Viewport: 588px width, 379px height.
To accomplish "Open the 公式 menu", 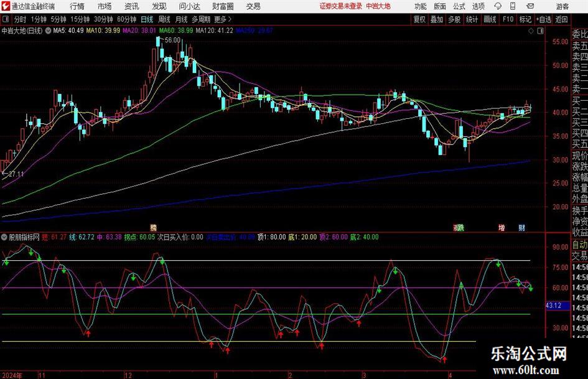I will 459,6.
